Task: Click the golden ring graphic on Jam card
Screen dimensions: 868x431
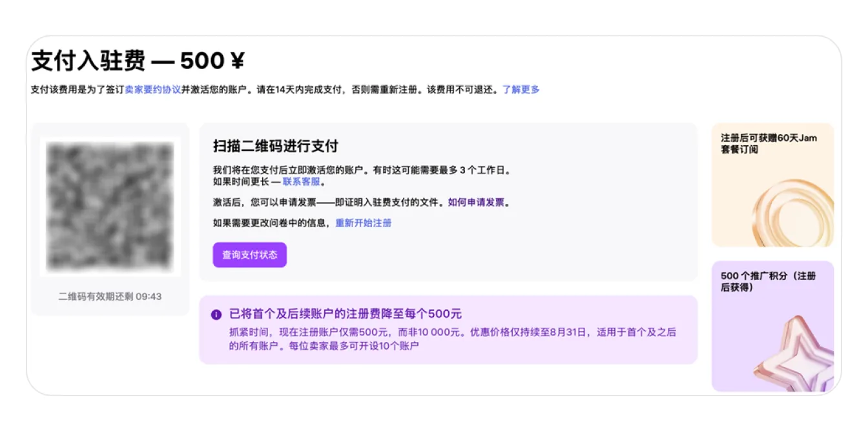Action: pos(793,213)
